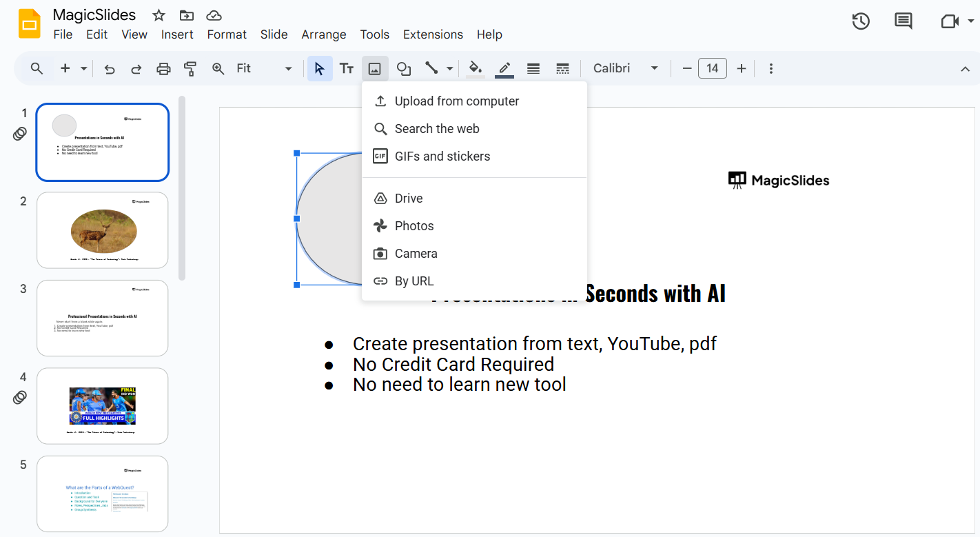
Task: Star the MagicSlides presentation
Action: point(159,15)
